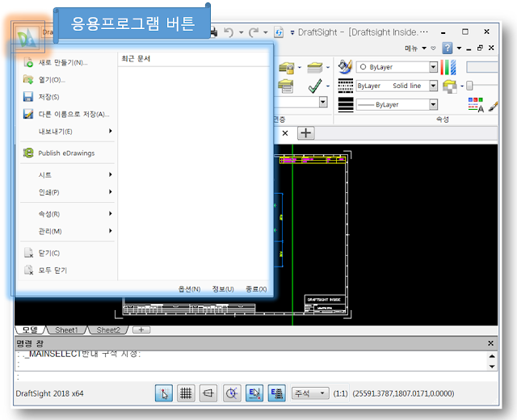Click command window scroll up arrow
The image size is (517, 420).
click(x=492, y=356)
